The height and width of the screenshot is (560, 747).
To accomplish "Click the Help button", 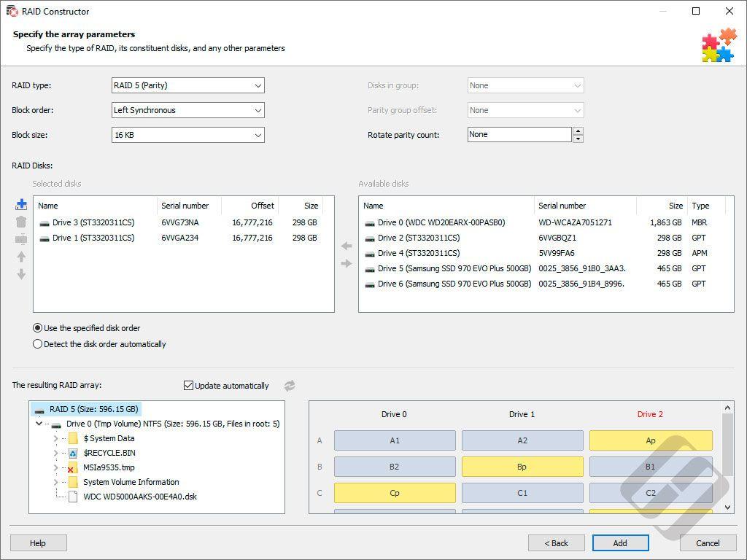I will 38,542.
